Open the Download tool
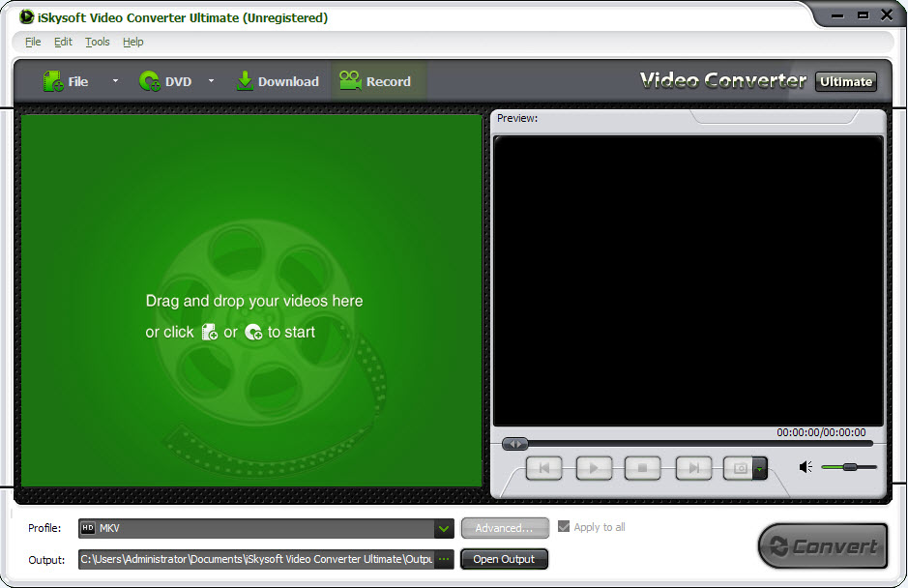This screenshot has width=908, height=588. pos(278,81)
